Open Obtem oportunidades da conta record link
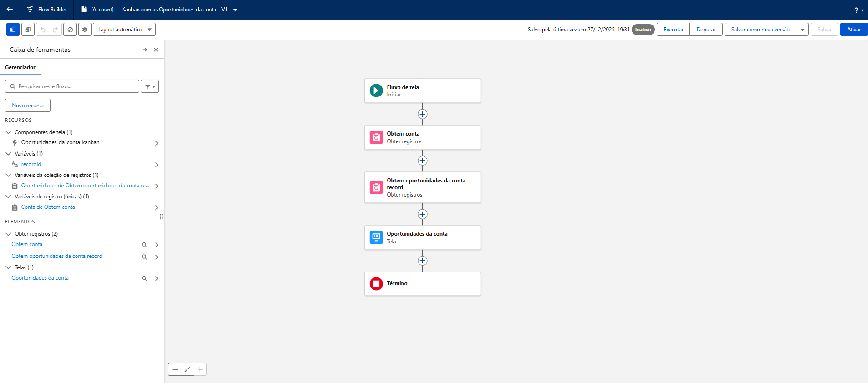 [57, 256]
